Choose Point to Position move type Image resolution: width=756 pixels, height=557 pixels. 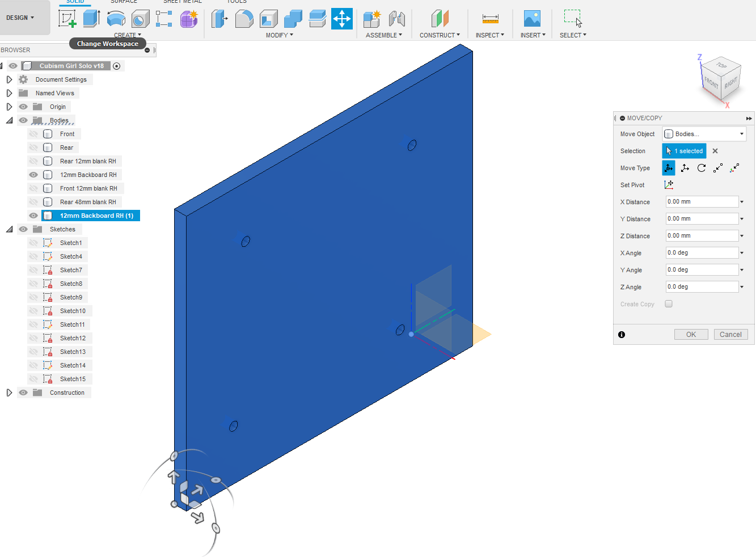(734, 168)
